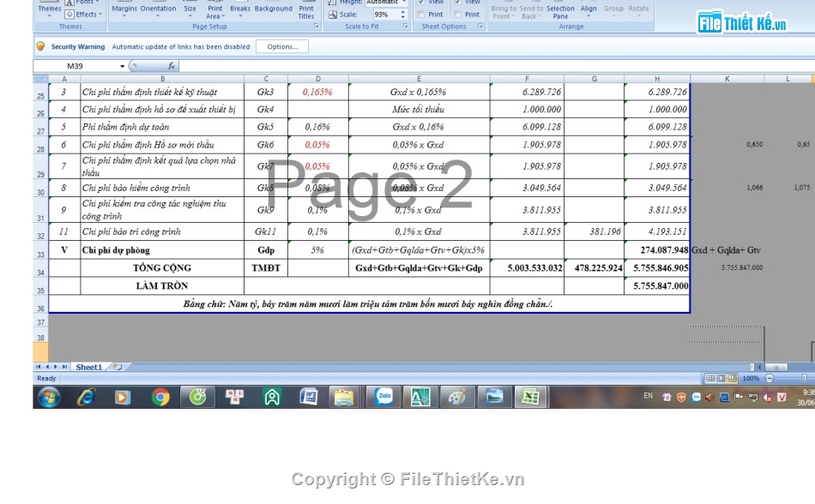Click the zoom slider handle

click(x=804, y=378)
